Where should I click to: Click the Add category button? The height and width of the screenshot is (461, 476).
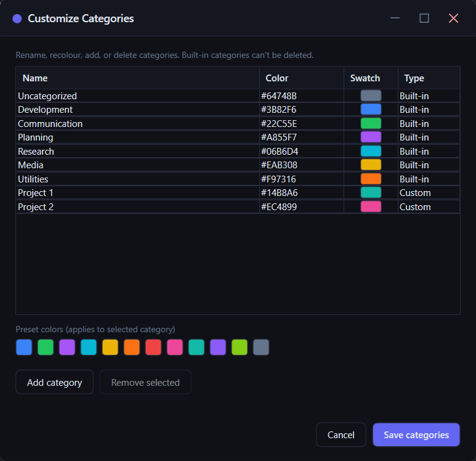[x=55, y=382]
